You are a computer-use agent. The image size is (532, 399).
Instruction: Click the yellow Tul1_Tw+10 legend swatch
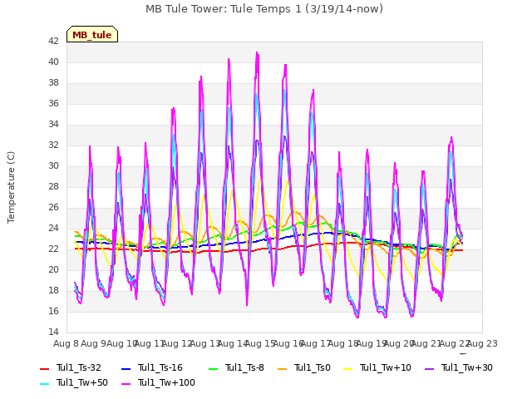click(x=347, y=368)
